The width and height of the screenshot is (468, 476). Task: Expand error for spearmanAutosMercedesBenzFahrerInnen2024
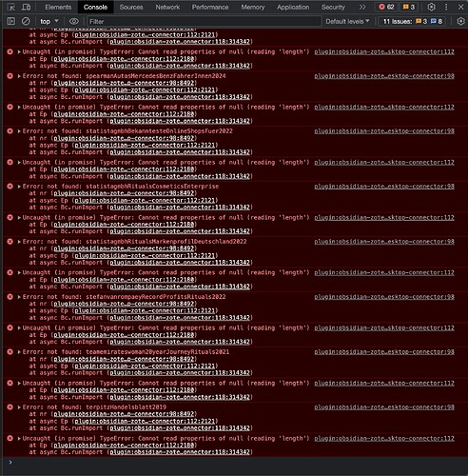click(19, 76)
